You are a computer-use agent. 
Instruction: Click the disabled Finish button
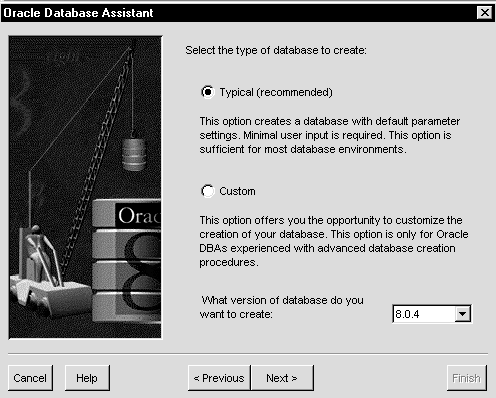466,378
